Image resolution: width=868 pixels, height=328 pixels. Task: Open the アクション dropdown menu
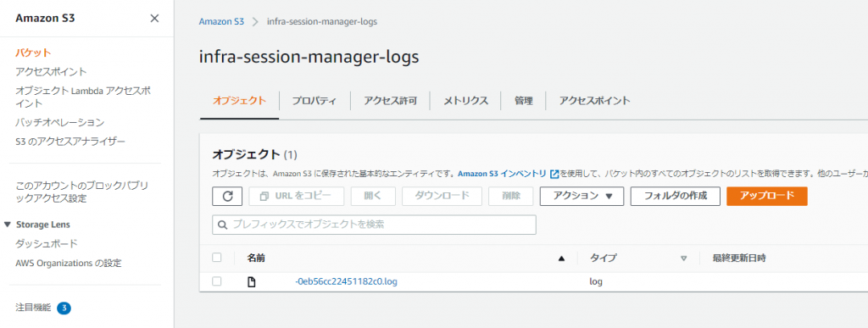tap(581, 197)
